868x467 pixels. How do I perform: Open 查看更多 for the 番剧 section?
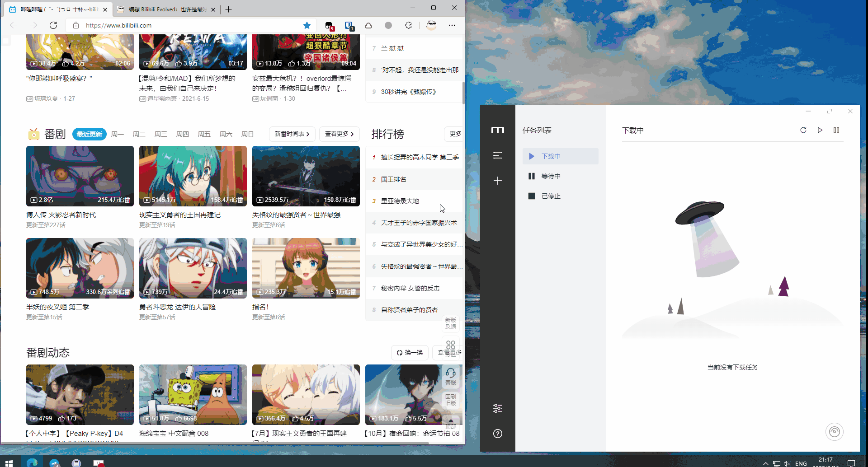(x=340, y=134)
